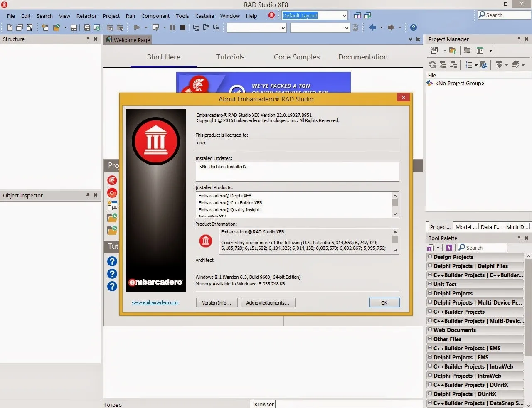This screenshot has width=532, height=408.
Task: Select the Model tab under Project Manager
Action: pos(465,227)
